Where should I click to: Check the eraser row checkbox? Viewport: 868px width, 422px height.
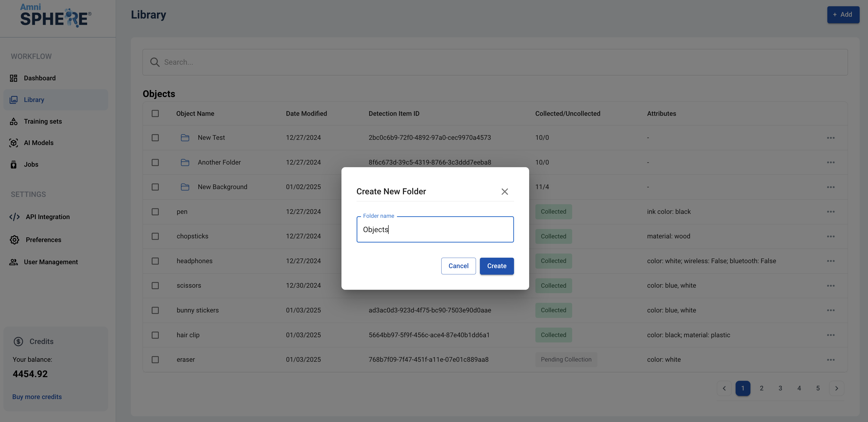155,360
